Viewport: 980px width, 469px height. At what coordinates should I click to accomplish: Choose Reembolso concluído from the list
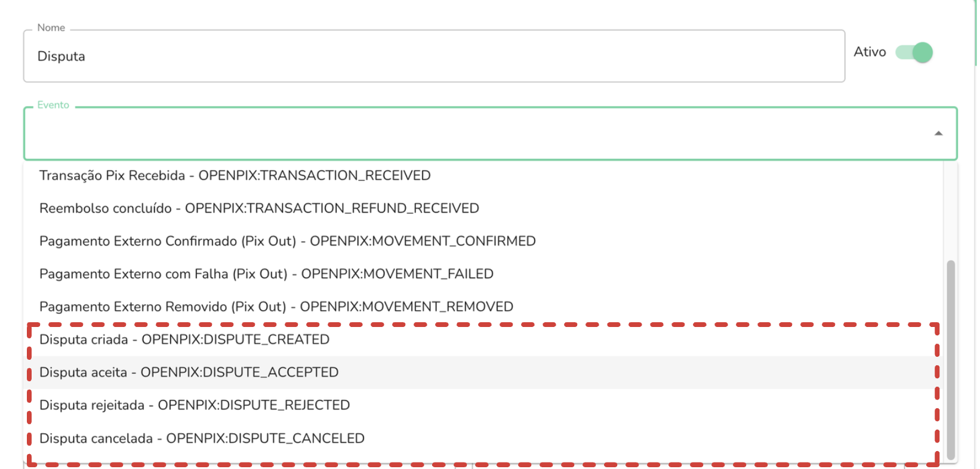(x=258, y=208)
